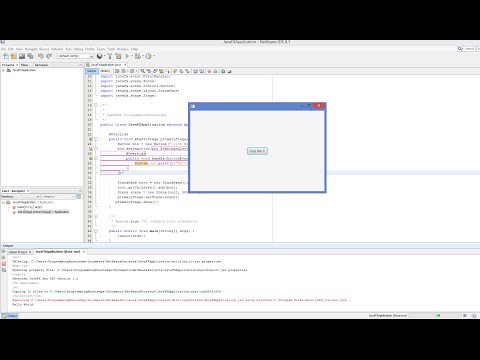The image size is (480, 360).
Task: Switch editor to History view
Action: [x=105, y=71]
